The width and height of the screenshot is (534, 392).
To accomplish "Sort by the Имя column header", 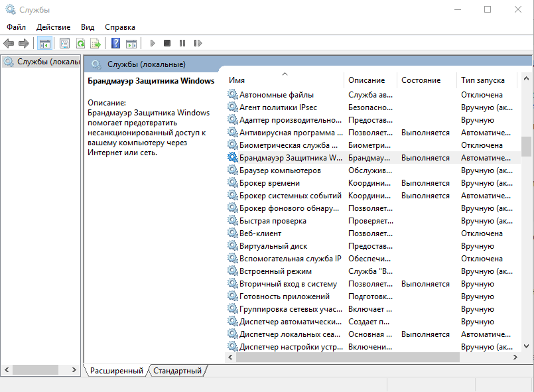I will pyautogui.click(x=285, y=80).
